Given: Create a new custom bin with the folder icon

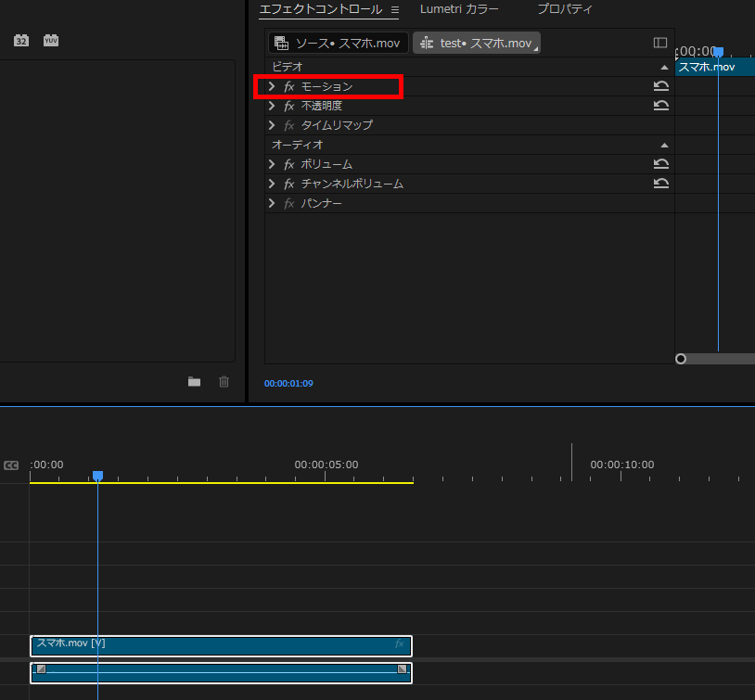Looking at the screenshot, I should (194, 382).
